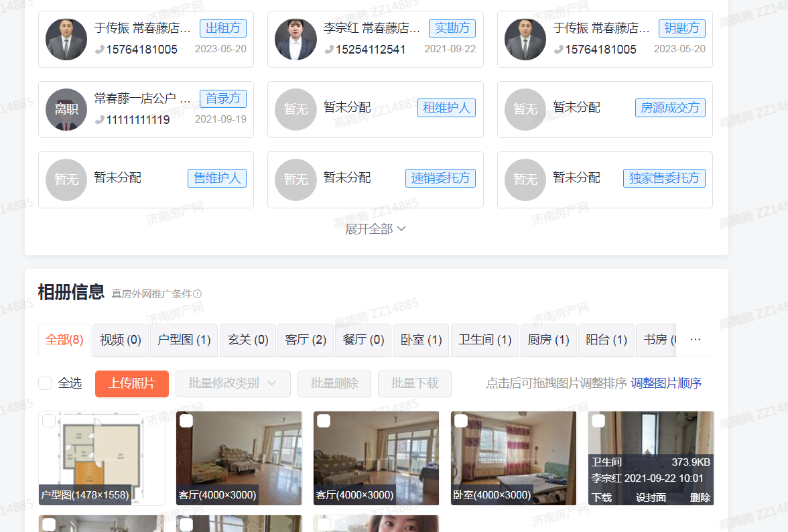Image resolution: width=788 pixels, height=532 pixels.
Task: Click the name 李宗红 常春藤店
Action: (x=371, y=28)
